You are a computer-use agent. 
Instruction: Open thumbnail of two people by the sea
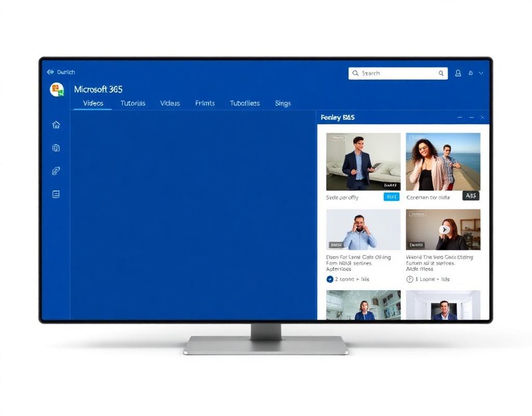tap(443, 162)
